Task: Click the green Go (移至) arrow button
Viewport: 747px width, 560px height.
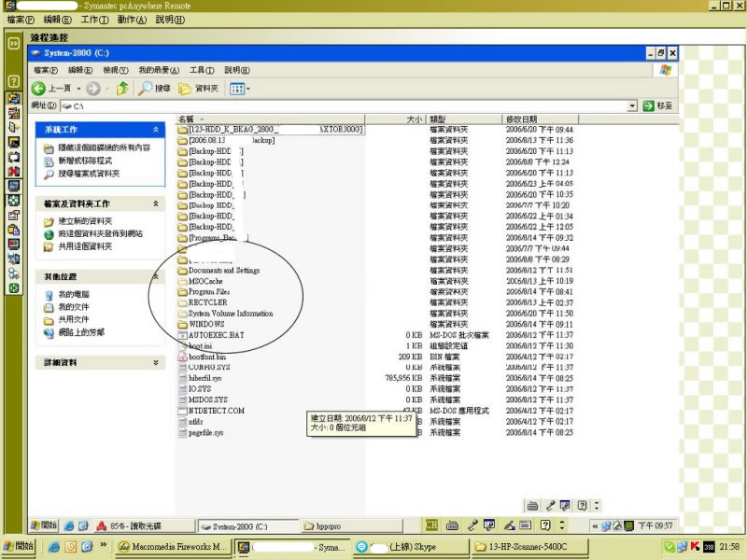Action: (657, 106)
